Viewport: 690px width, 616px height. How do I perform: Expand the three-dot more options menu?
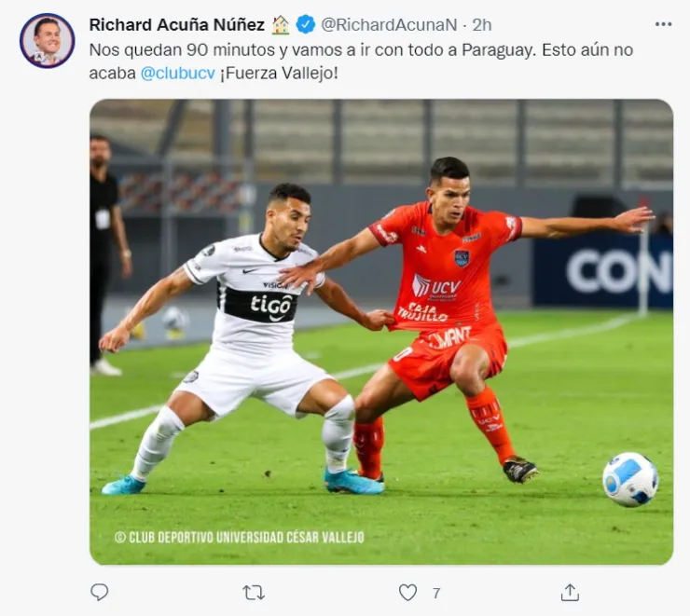pos(663,24)
